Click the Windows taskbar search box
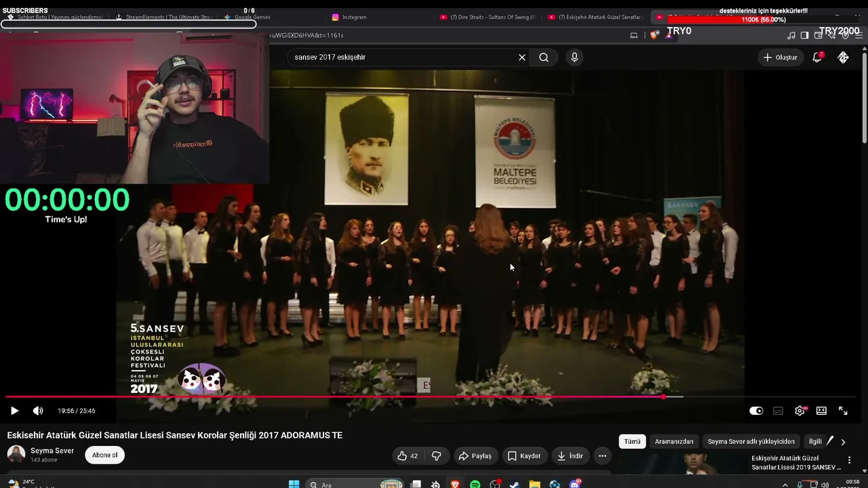This screenshot has height=488, width=868. (x=354, y=484)
